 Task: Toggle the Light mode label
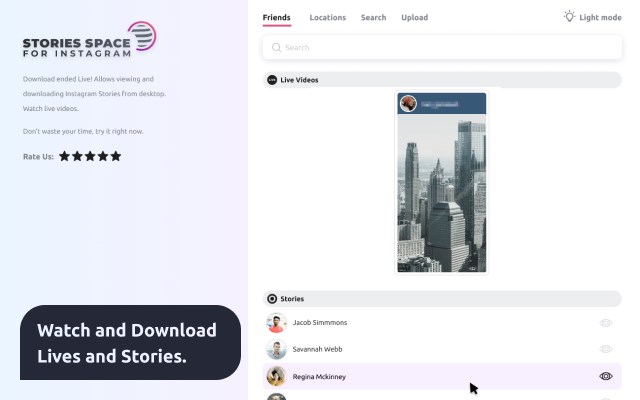tap(600, 18)
